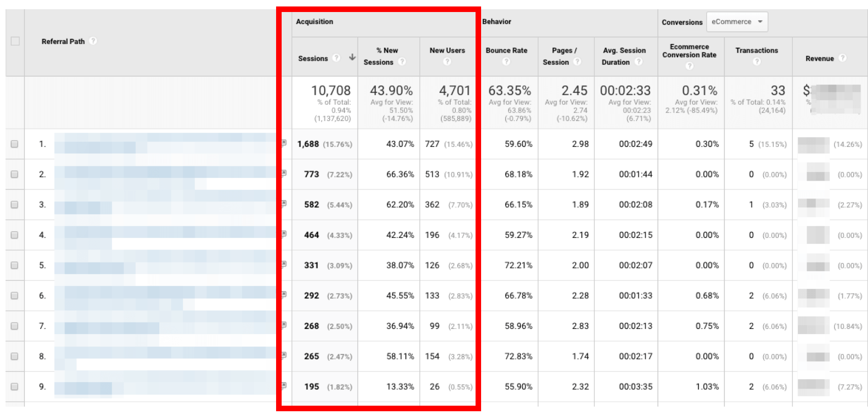Screen dimensions: 868x414
Task: Toggle the checkbox for row 9
Action: pos(15,386)
